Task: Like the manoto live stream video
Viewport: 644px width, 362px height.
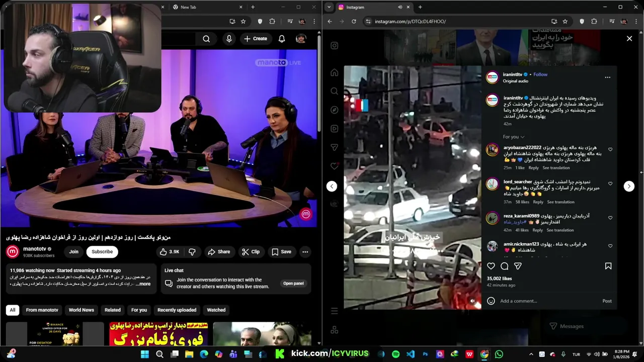Action: pos(169,252)
